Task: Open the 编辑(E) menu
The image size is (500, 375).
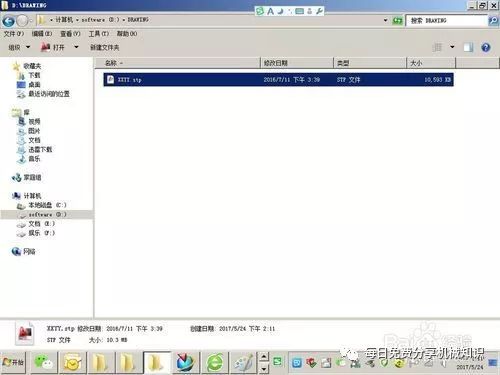Action: (42, 34)
